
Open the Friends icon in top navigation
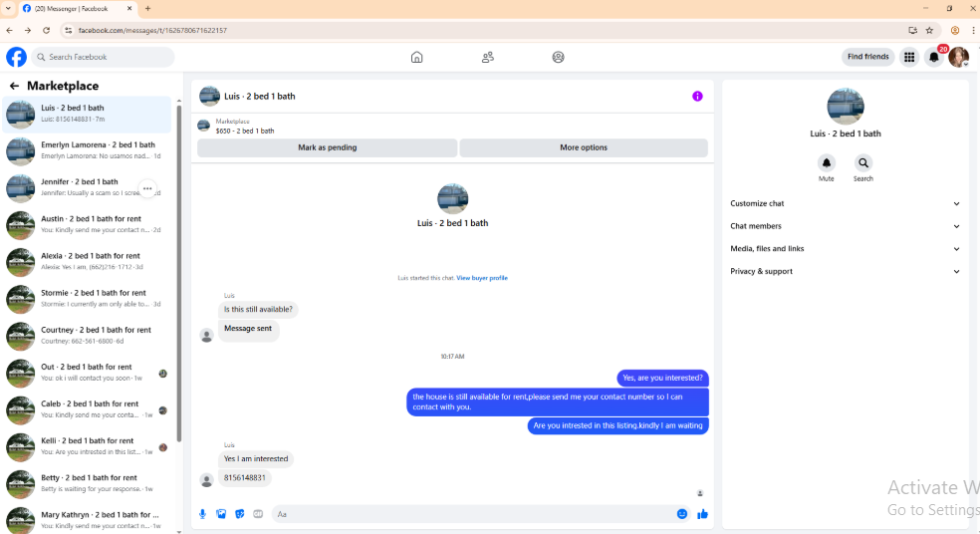487,57
